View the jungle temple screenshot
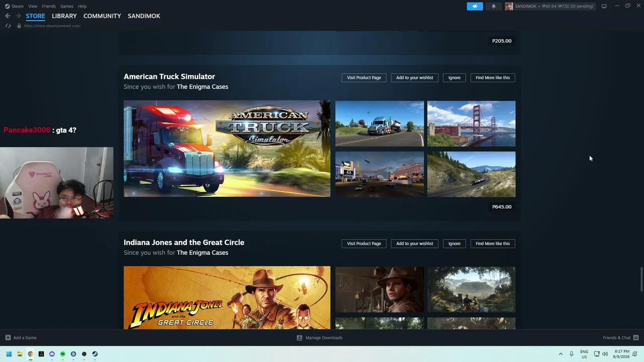 471,290
